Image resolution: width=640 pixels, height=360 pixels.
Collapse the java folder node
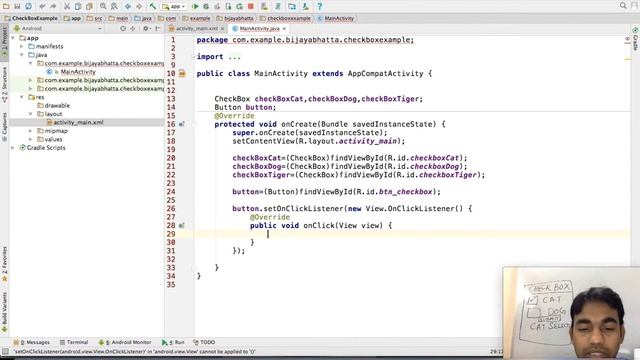point(22,55)
